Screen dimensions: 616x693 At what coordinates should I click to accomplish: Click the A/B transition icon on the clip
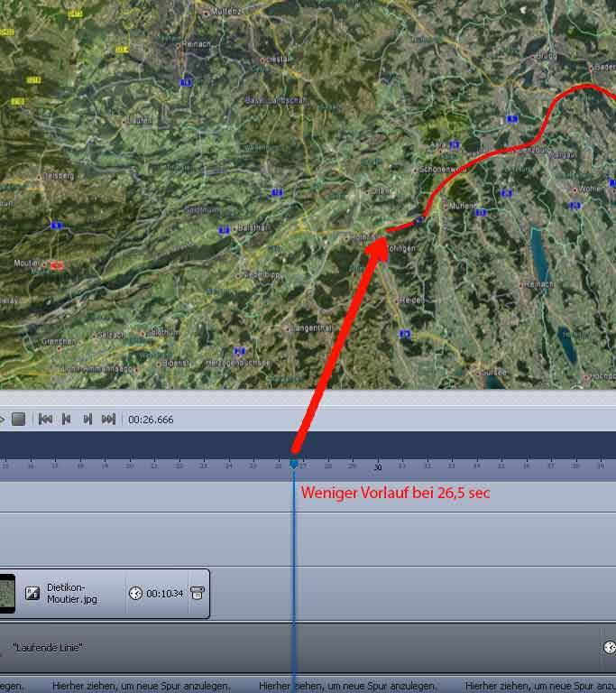pos(32,593)
